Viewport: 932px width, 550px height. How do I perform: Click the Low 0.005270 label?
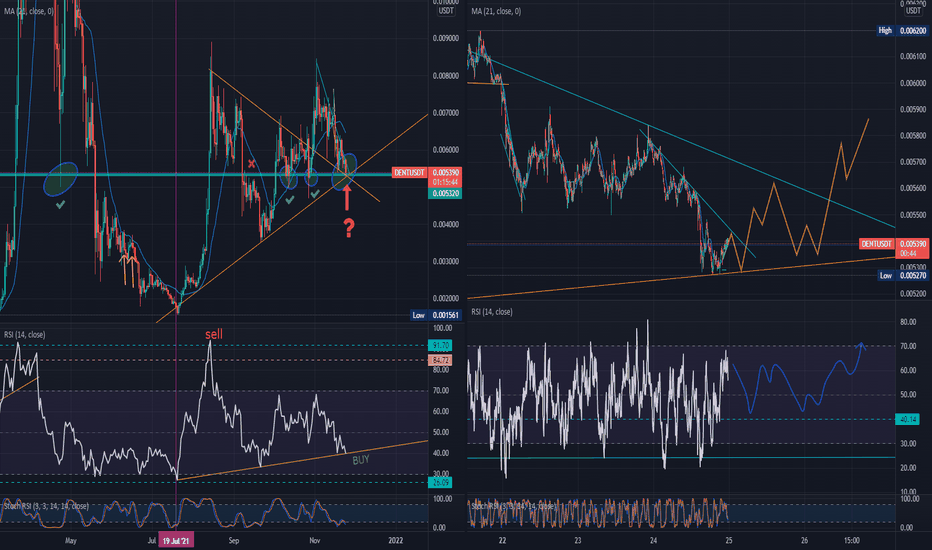coord(903,275)
